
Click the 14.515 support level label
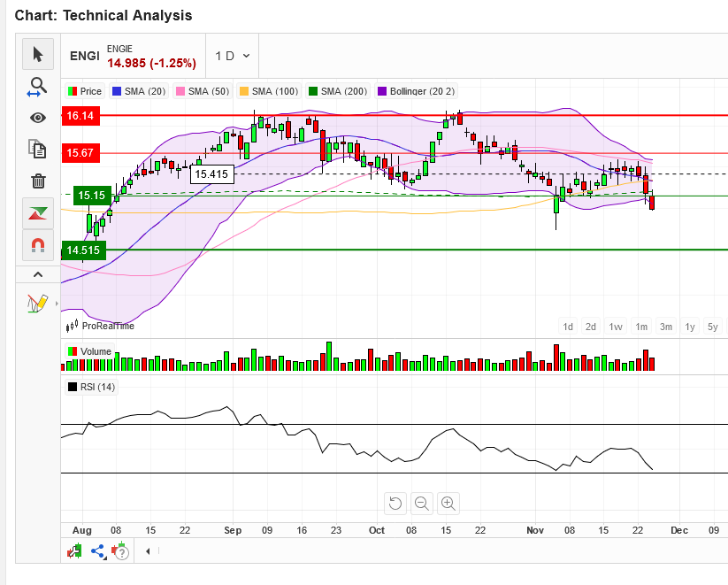[x=83, y=250]
